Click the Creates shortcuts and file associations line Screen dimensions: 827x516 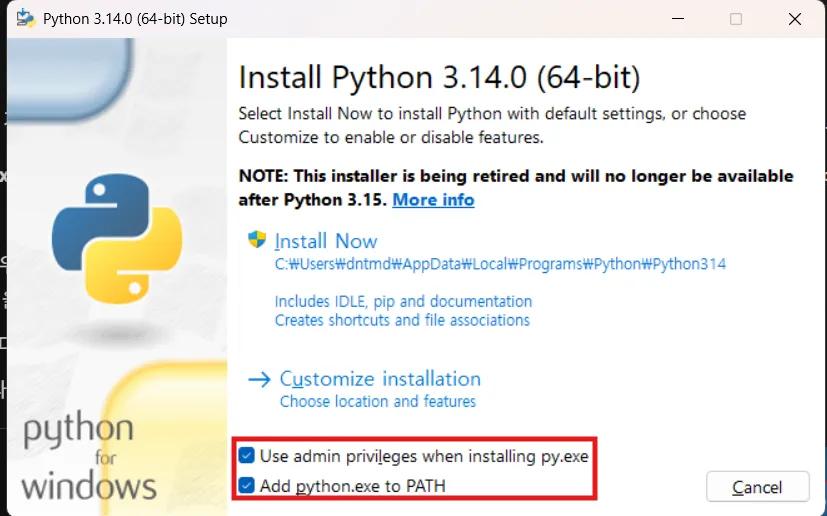point(402,320)
